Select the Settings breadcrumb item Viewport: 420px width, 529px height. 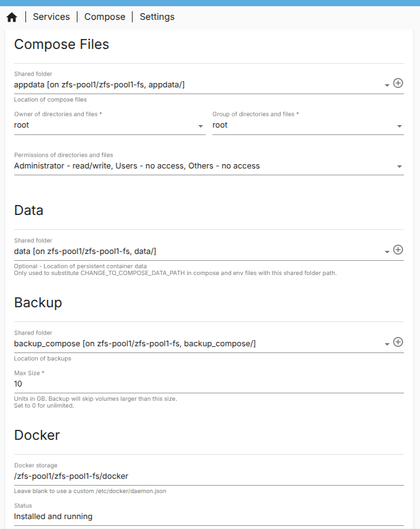point(157,17)
